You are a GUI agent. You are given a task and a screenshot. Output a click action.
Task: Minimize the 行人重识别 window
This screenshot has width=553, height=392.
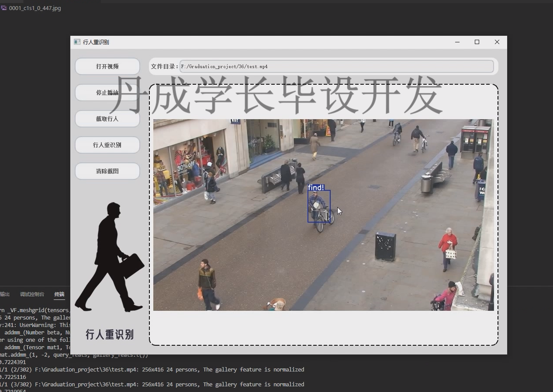click(x=457, y=42)
